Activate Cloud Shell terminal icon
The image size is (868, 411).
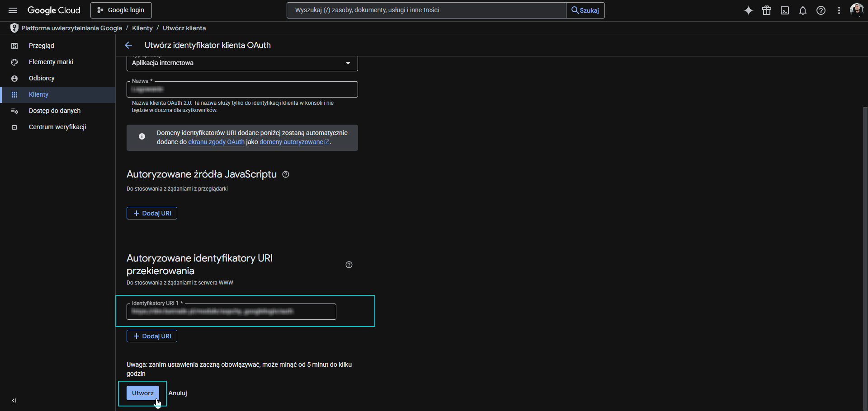(785, 10)
